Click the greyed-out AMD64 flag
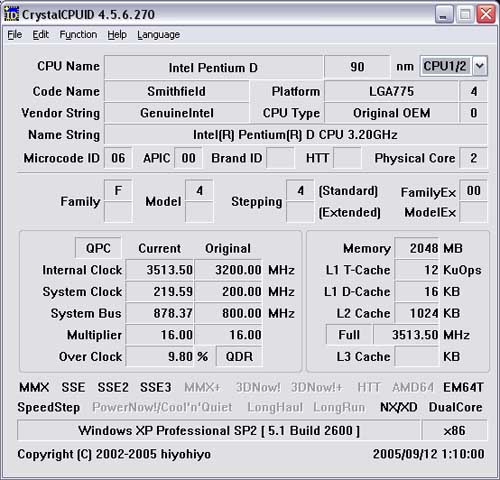Screen dimensions: 500x480 pos(413,387)
